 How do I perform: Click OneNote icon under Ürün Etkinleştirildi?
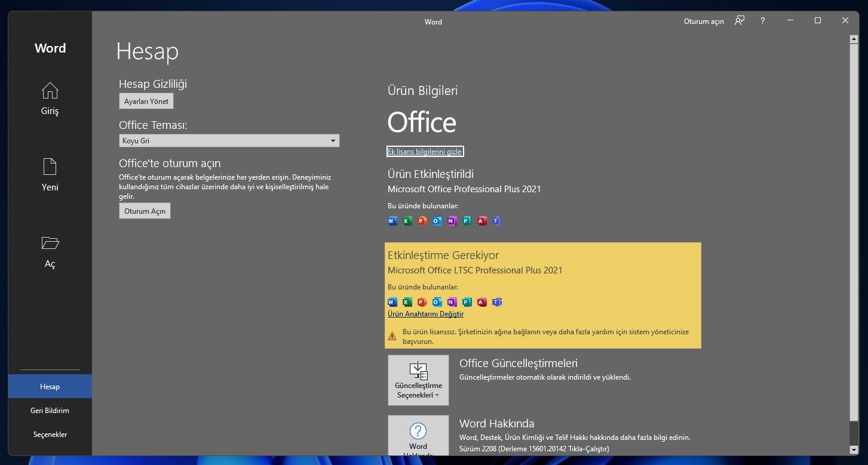click(452, 221)
